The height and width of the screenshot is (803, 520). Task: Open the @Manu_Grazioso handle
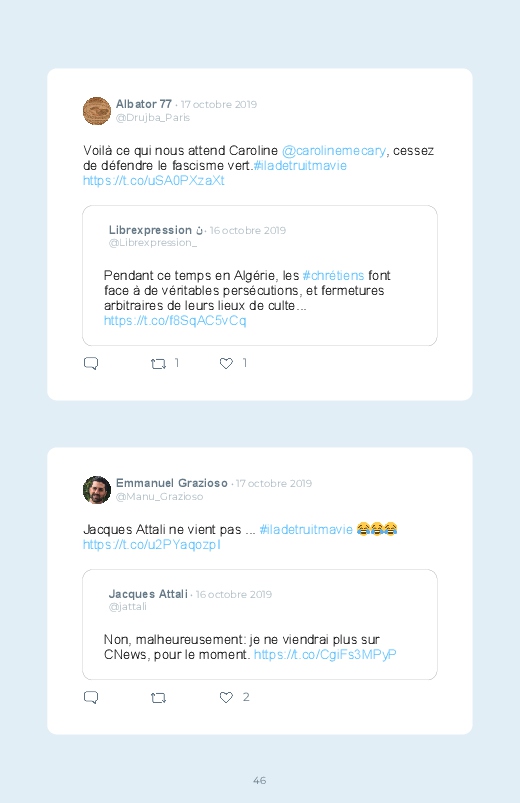point(159,497)
